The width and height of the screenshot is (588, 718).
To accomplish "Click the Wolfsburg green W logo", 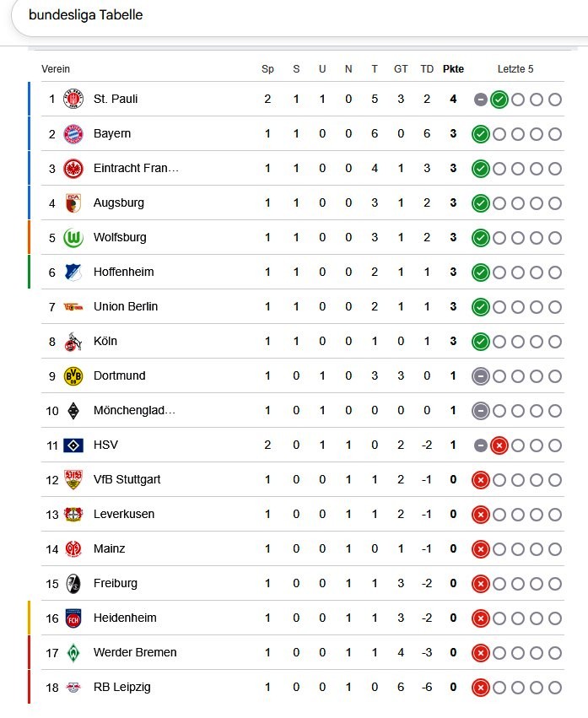I will [x=74, y=238].
